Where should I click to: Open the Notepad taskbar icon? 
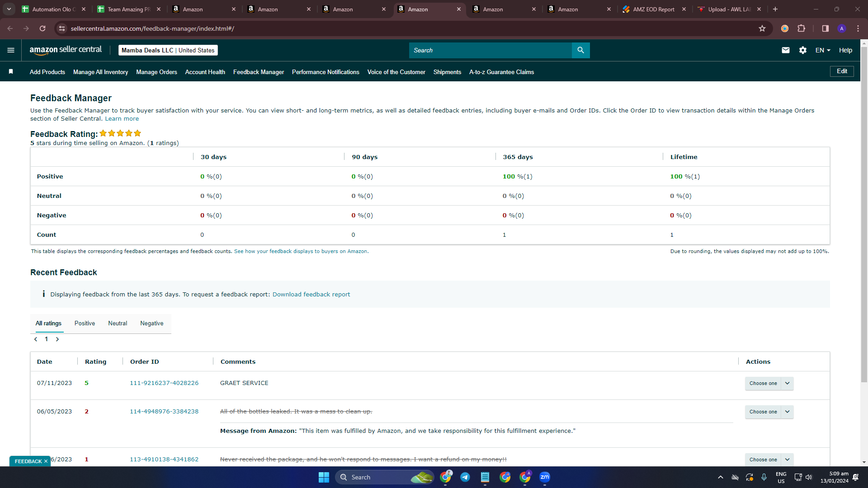485,477
